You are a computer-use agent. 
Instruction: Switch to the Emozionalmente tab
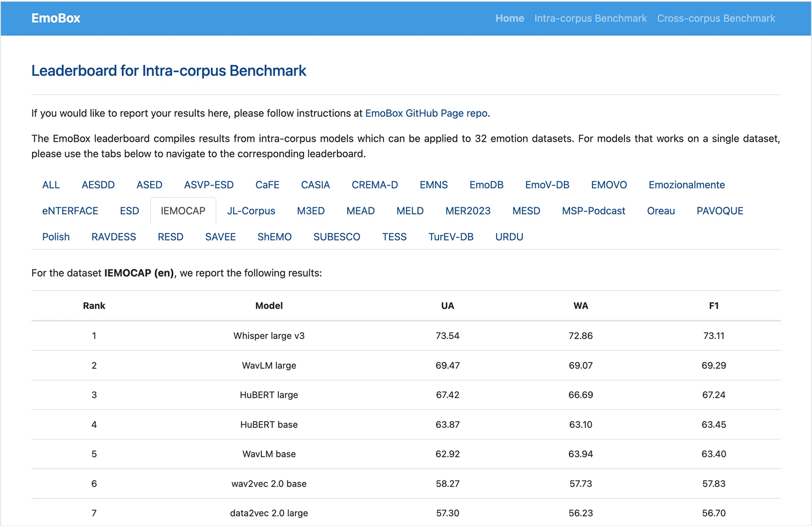click(x=687, y=185)
